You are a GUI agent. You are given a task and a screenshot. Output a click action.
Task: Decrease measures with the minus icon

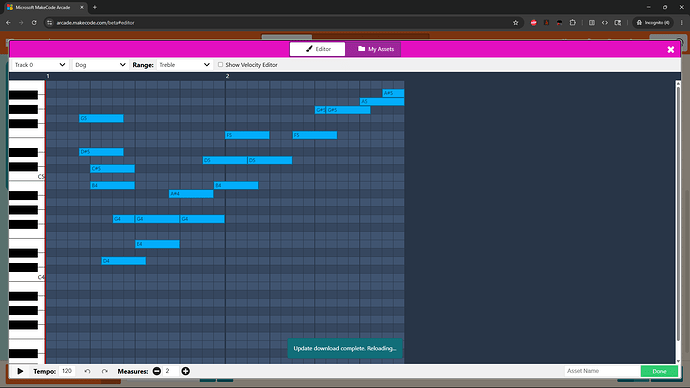(x=157, y=371)
